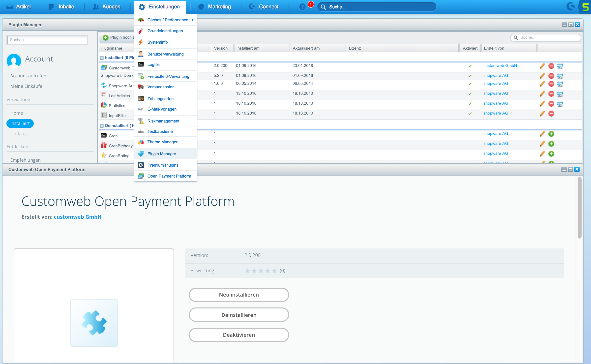Open Textbausteine menu entry
Viewport: 591px width, 364px height.
pyautogui.click(x=166, y=131)
